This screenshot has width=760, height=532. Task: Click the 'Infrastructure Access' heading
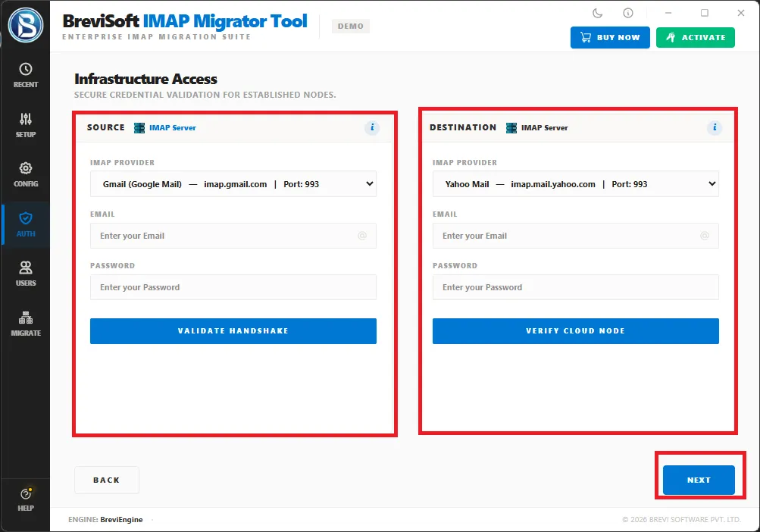pos(145,79)
